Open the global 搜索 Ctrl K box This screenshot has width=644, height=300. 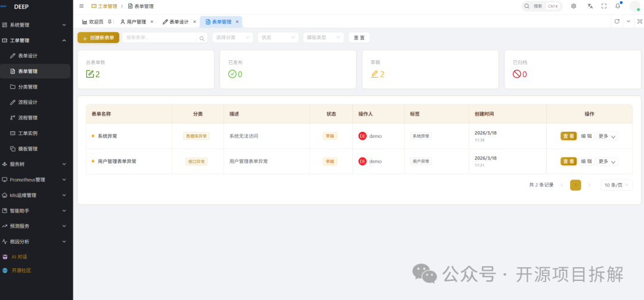[x=542, y=6]
